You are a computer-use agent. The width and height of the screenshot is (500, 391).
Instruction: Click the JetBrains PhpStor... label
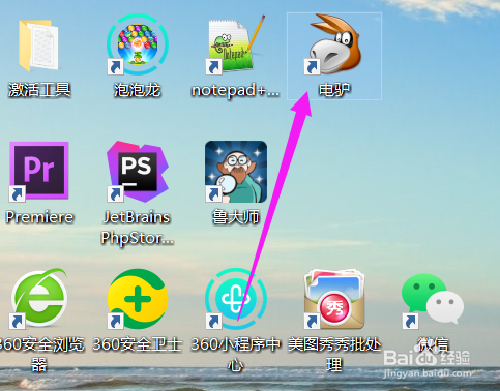(137, 228)
